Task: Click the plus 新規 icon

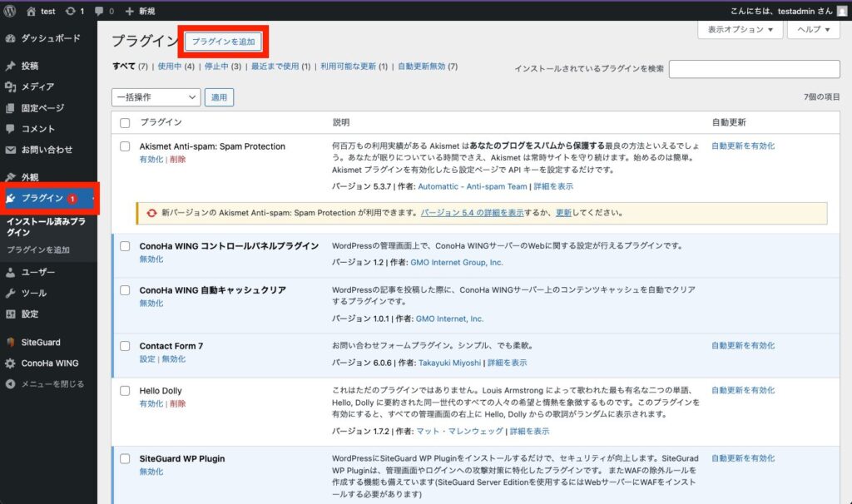Action: 129,11
